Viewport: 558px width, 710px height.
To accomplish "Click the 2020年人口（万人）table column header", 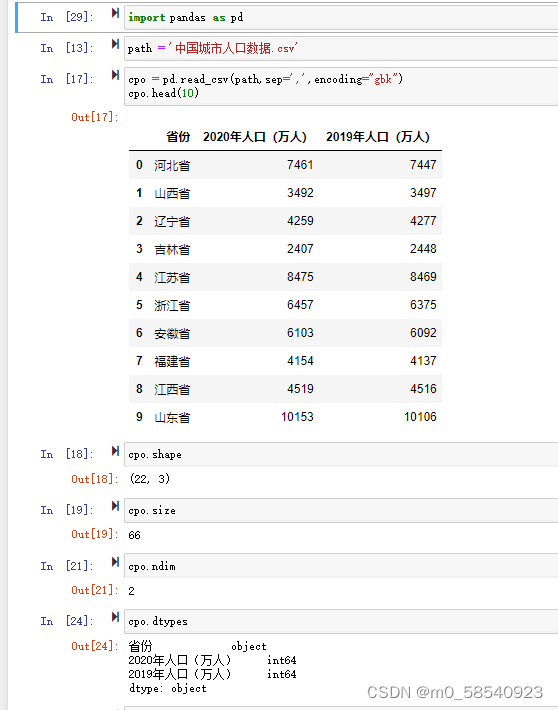I will [255, 137].
